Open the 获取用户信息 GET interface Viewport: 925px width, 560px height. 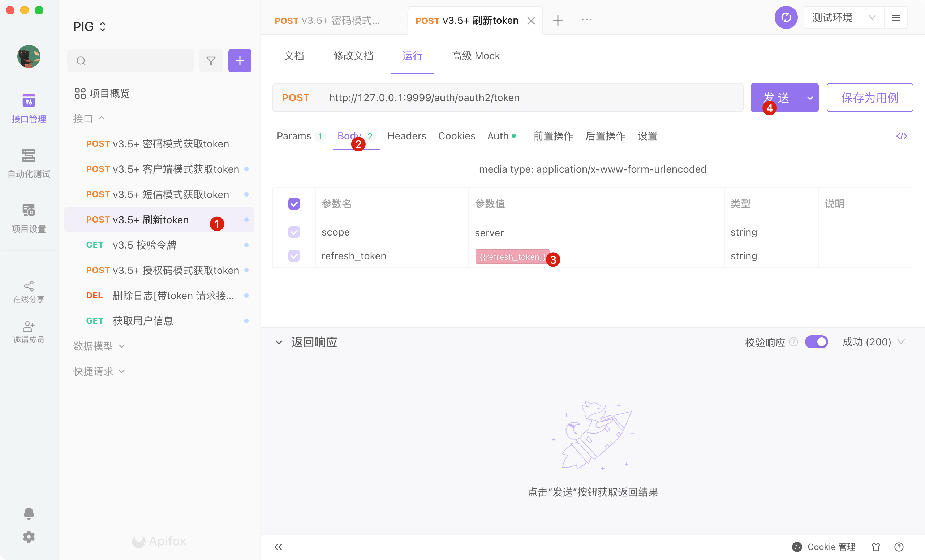point(143,321)
